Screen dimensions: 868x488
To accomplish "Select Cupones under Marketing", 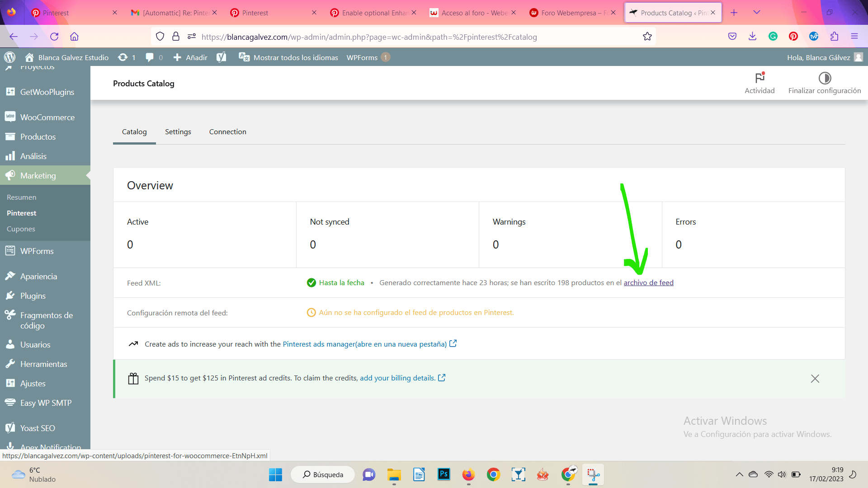I will point(21,229).
